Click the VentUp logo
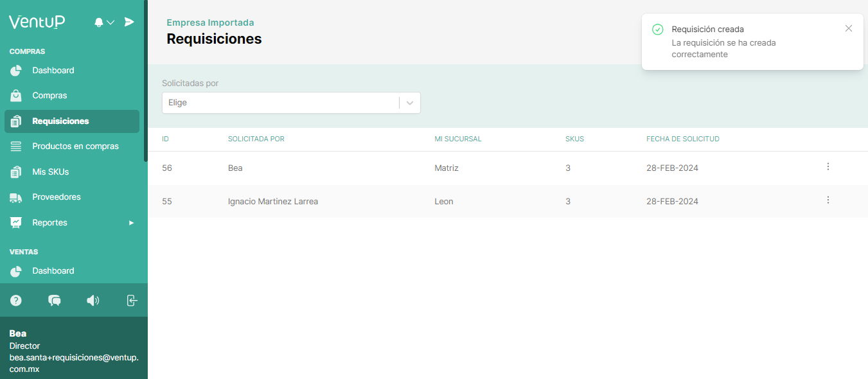The height and width of the screenshot is (379, 868). 37,22
